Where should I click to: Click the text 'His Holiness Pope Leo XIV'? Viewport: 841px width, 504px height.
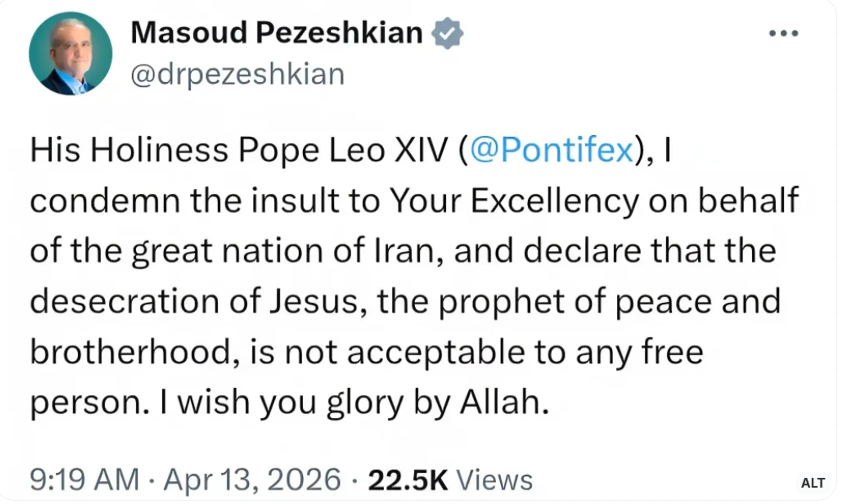[239, 150]
